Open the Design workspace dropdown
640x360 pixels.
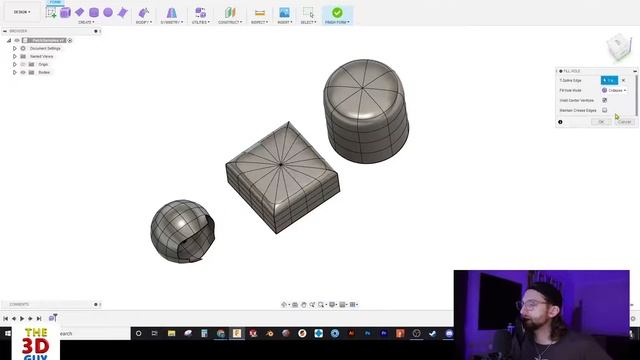(x=22, y=12)
